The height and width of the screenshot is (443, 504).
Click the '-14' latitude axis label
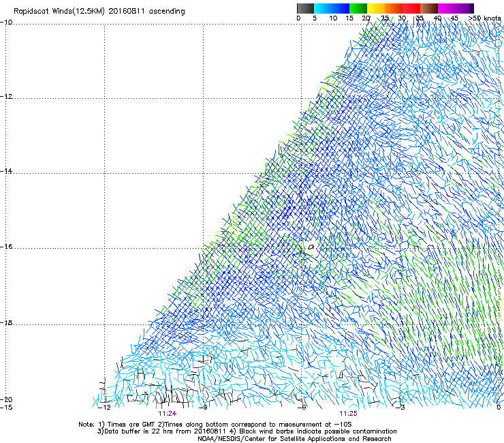click(x=6, y=171)
